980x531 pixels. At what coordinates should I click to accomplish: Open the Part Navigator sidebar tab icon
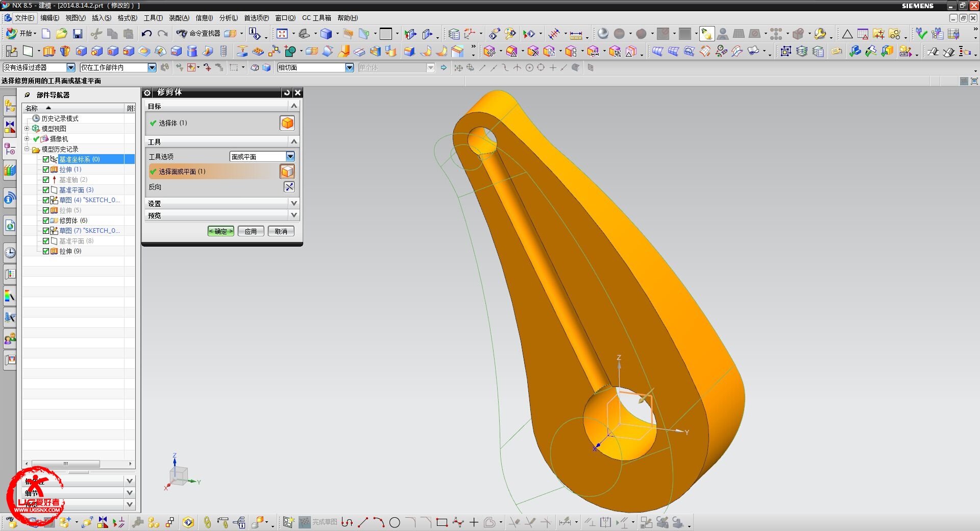tap(10, 149)
